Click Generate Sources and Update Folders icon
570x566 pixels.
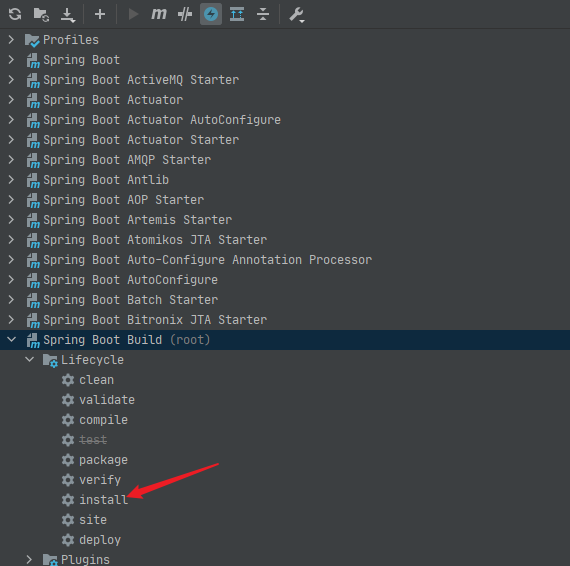point(41,15)
